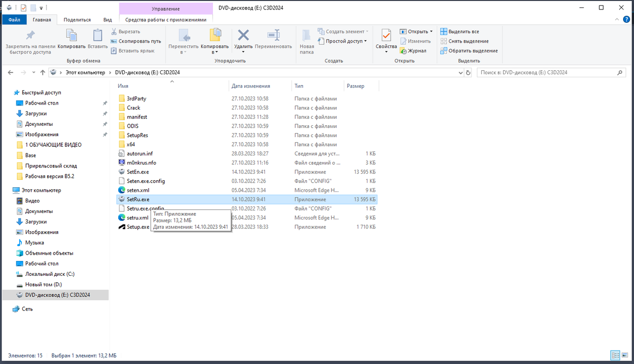The width and height of the screenshot is (634, 364).
Task: Navigate up one folder level
Action: click(x=43, y=72)
